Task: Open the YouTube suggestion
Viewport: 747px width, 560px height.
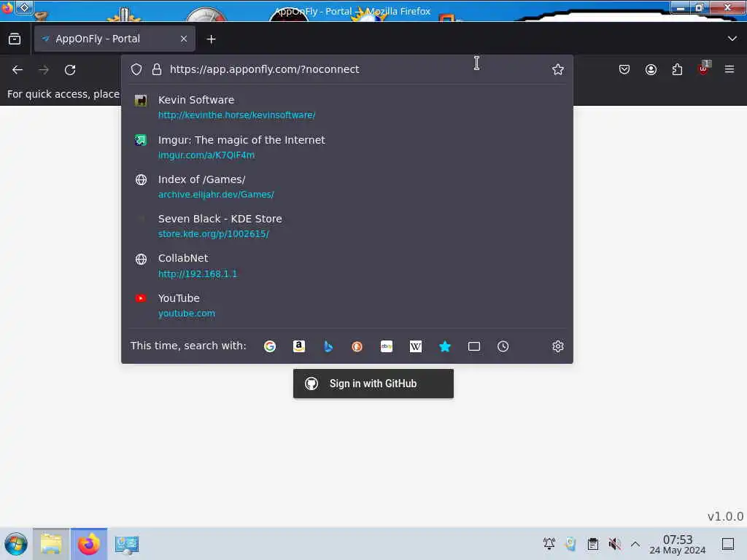Action: click(347, 306)
